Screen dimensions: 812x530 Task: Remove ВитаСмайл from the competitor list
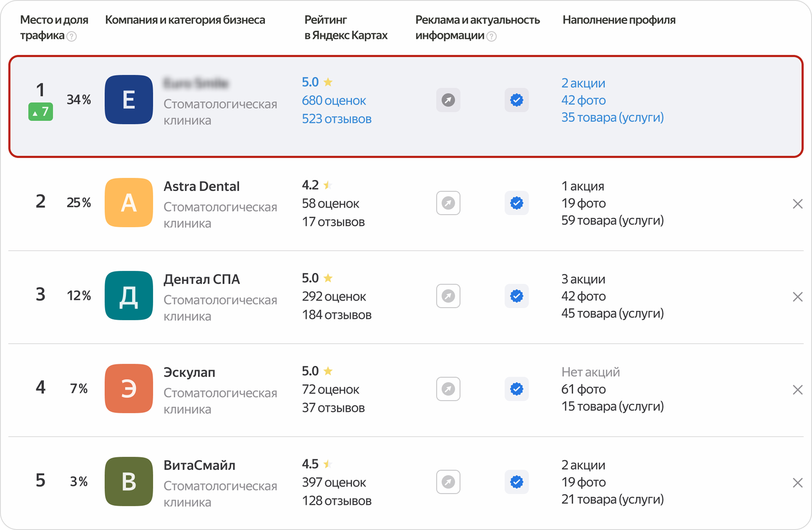click(797, 483)
